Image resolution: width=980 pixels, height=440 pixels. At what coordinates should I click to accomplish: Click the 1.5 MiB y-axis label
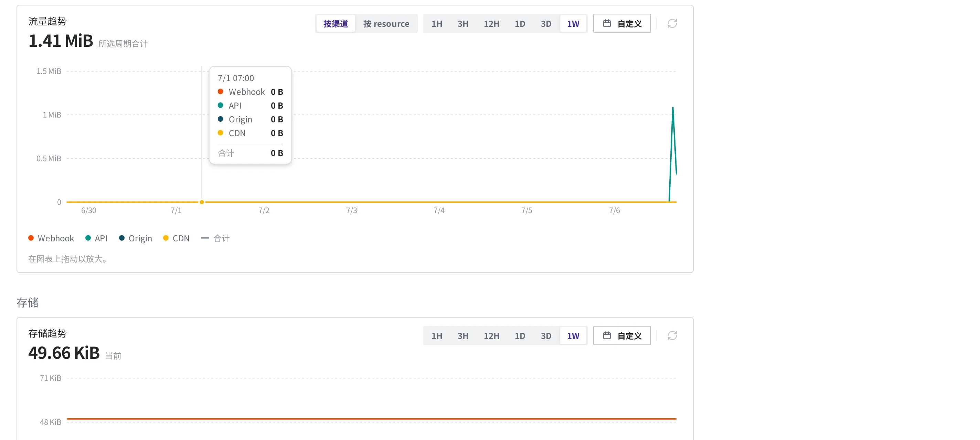click(x=49, y=71)
